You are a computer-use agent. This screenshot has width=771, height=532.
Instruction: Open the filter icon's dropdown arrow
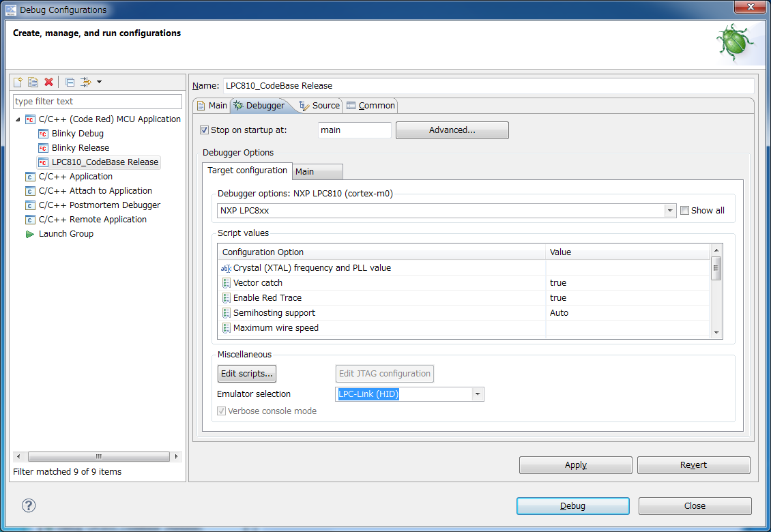point(100,82)
